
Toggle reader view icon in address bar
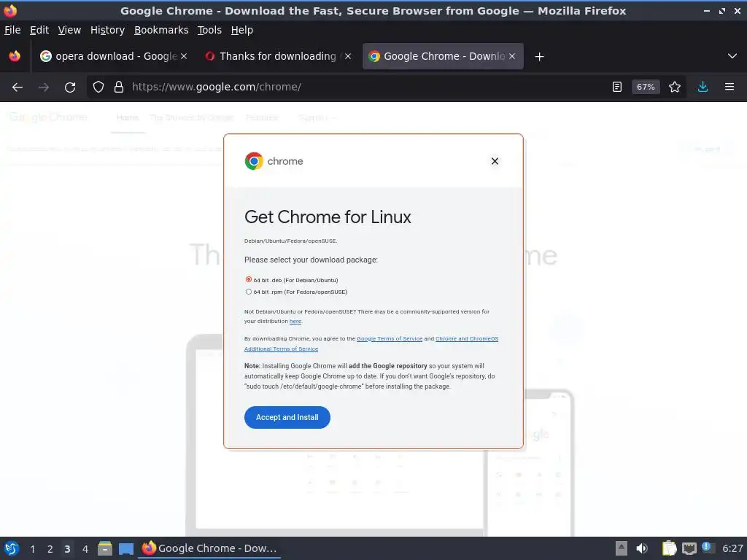pyautogui.click(x=617, y=87)
